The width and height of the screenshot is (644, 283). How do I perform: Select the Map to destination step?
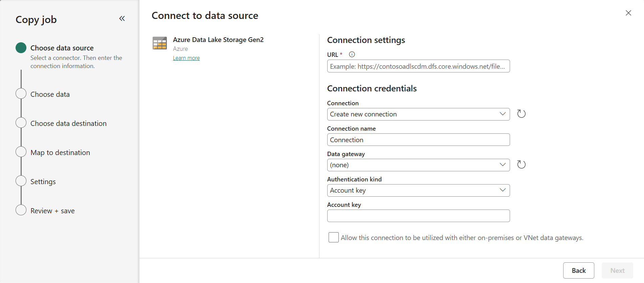pos(60,153)
